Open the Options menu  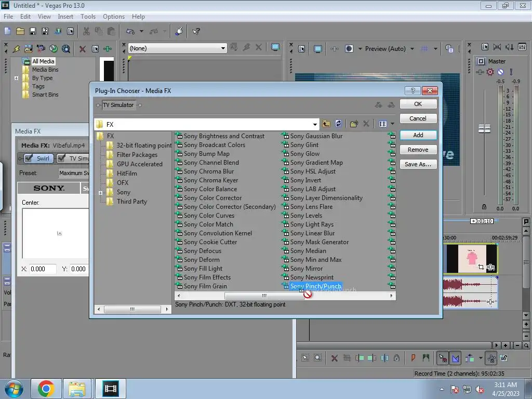pos(114,16)
